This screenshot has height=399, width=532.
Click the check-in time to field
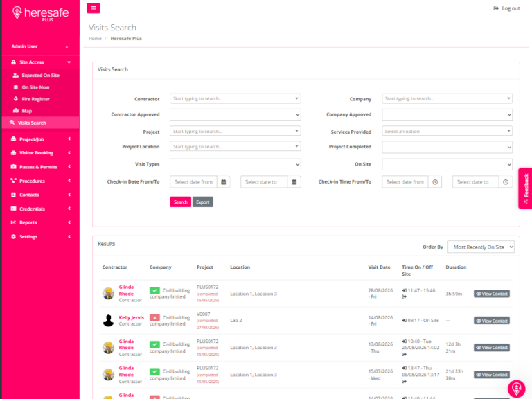pyautogui.click(x=476, y=182)
